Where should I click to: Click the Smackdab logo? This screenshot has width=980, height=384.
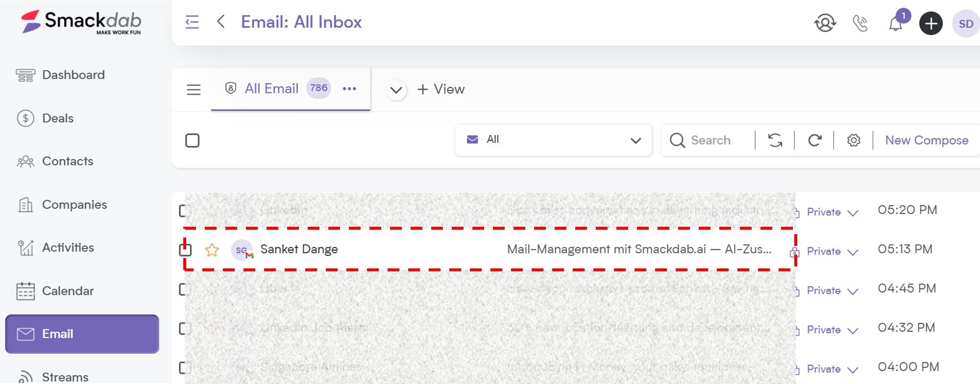(81, 22)
